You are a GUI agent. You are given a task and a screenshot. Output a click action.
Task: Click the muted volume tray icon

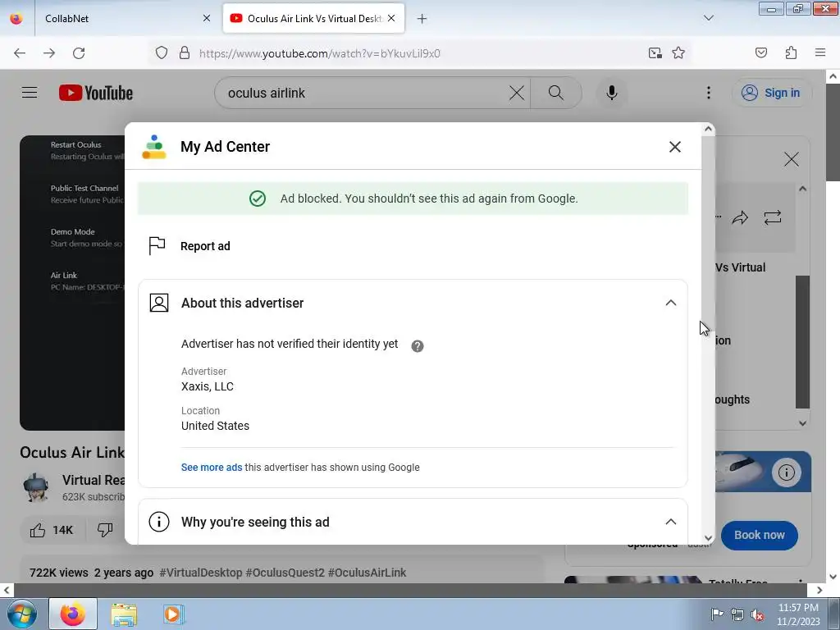(x=757, y=614)
